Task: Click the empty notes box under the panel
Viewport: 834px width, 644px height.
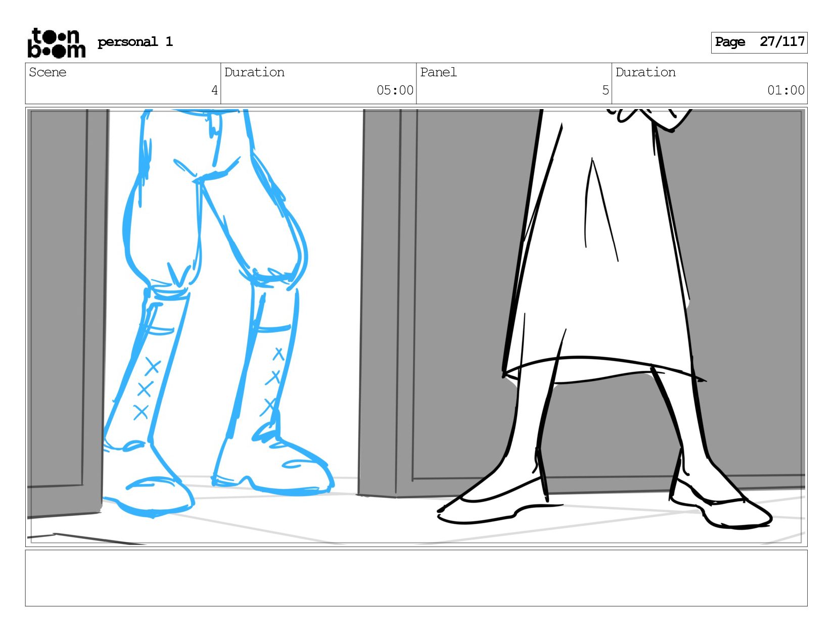Action: pyautogui.click(x=416, y=578)
